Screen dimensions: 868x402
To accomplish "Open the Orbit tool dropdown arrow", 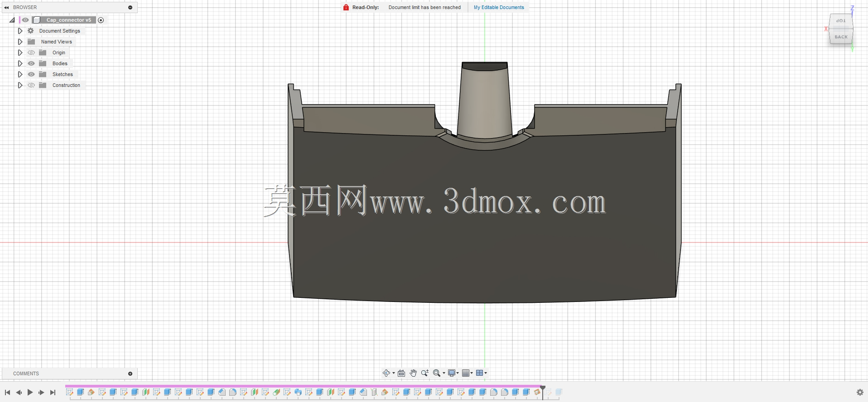I will [x=393, y=373].
